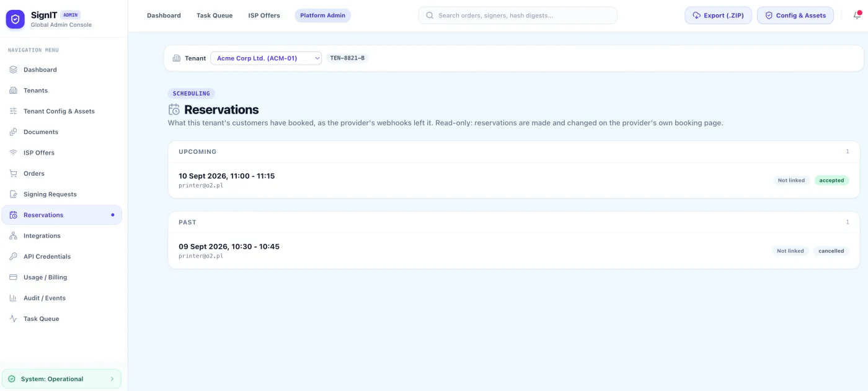Click the Audit / Events chart icon
The image size is (868, 391).
point(13,298)
